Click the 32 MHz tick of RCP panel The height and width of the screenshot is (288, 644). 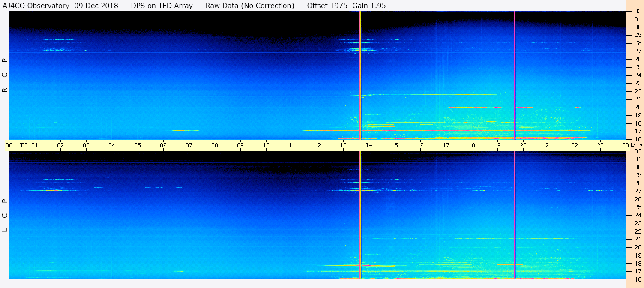click(637, 11)
